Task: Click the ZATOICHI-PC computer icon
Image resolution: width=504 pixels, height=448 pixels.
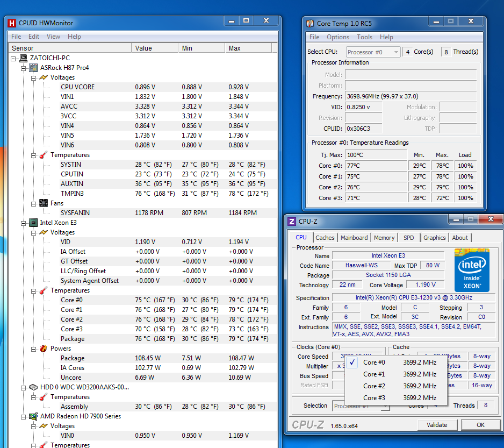Action: coord(24,58)
